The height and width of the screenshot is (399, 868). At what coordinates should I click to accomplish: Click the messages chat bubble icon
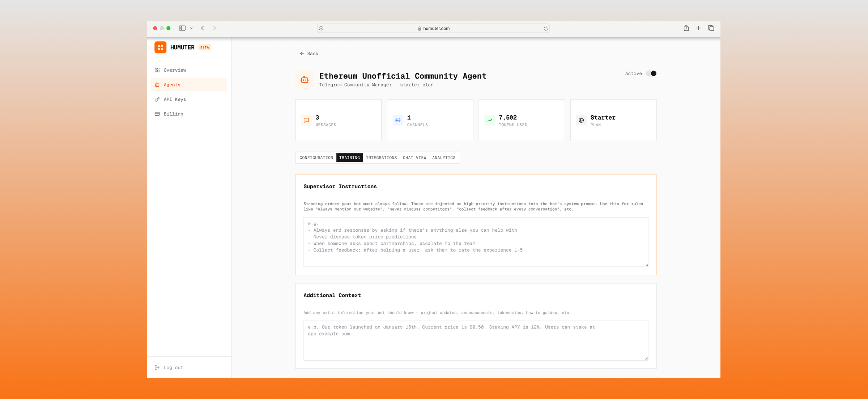point(306,120)
